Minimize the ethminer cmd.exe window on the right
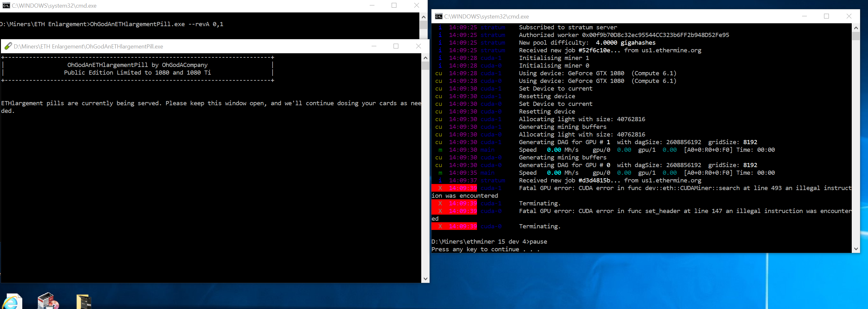Screen dimensions: 868x309 (804, 16)
